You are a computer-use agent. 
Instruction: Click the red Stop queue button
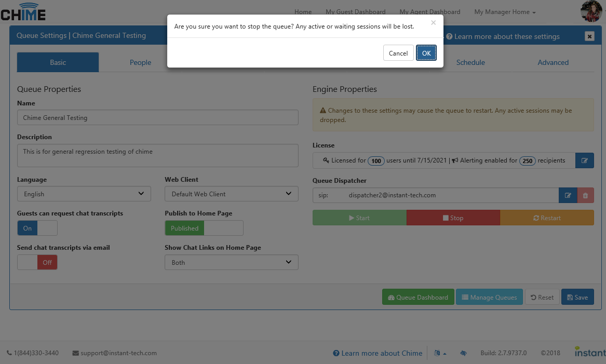click(x=453, y=218)
